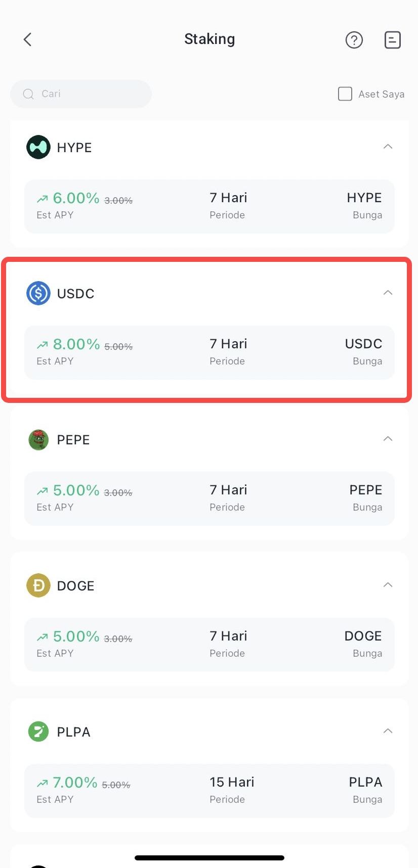Tap the back arrow icon
418x868 pixels.
pyautogui.click(x=28, y=39)
